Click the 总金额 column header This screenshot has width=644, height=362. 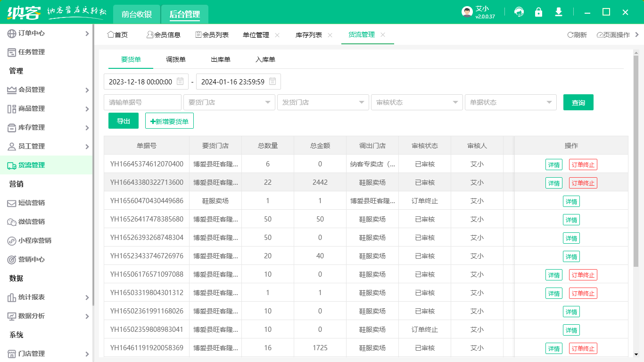320,146
